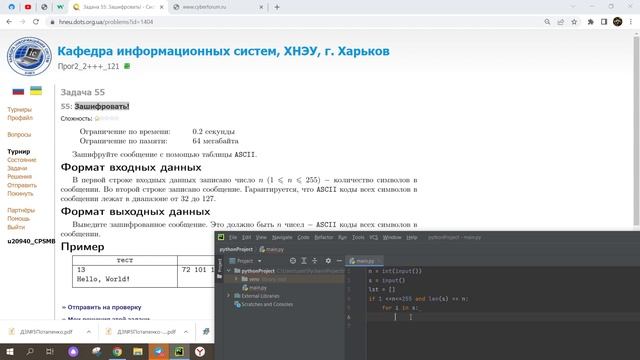The image size is (640, 360).
Task: Open the Chrome three-dot menu
Action: pos(631,22)
